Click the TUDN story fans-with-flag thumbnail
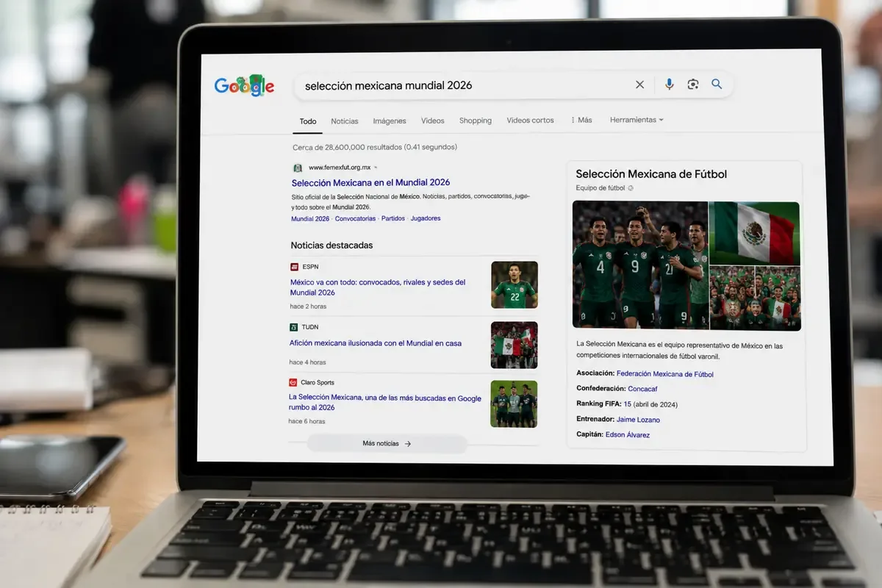This screenshot has width=882, height=588. pos(514,345)
